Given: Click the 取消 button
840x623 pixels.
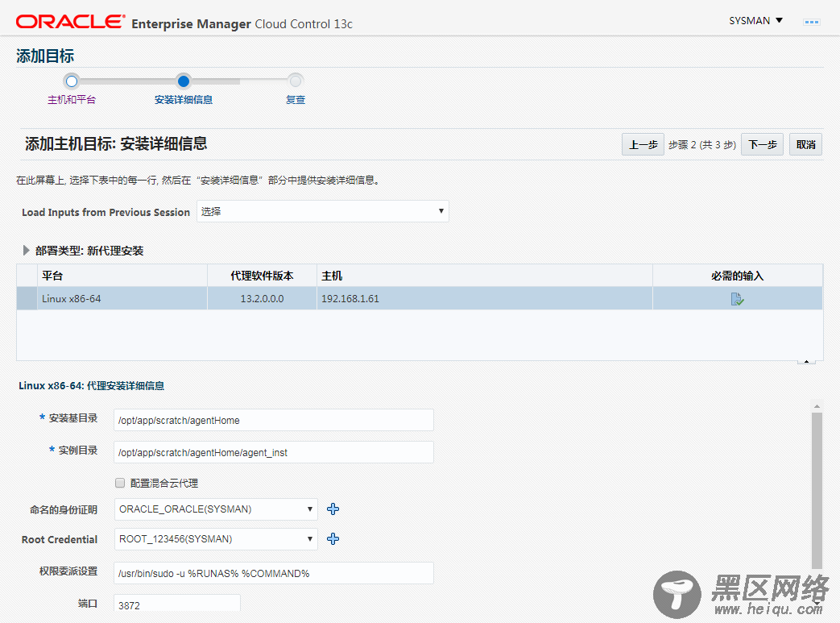Looking at the screenshot, I should pos(805,145).
